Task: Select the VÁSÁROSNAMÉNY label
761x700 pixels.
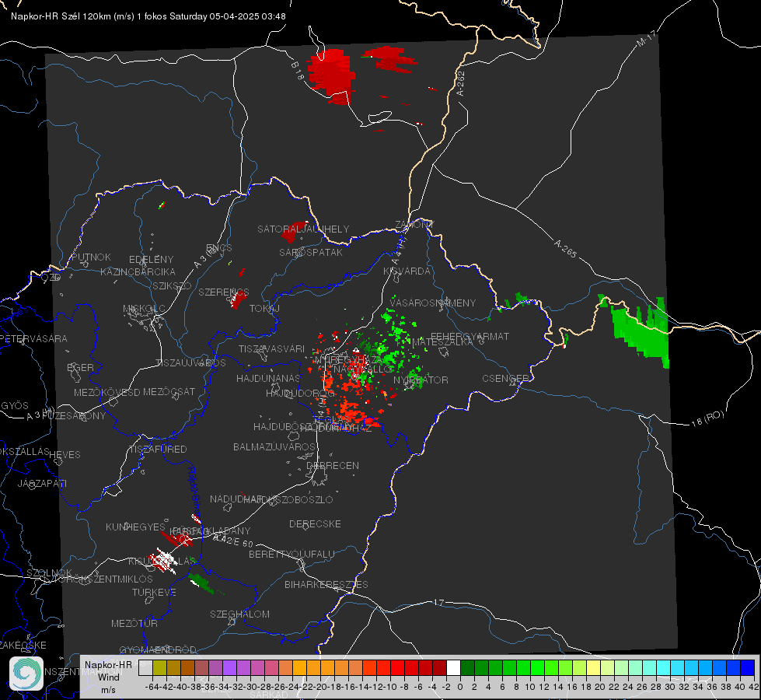Action: tap(433, 303)
